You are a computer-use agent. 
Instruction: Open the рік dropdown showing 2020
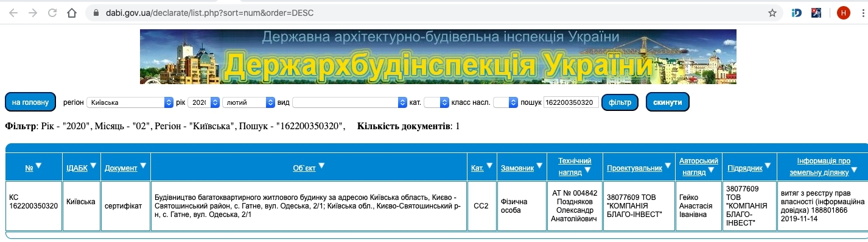(203, 102)
